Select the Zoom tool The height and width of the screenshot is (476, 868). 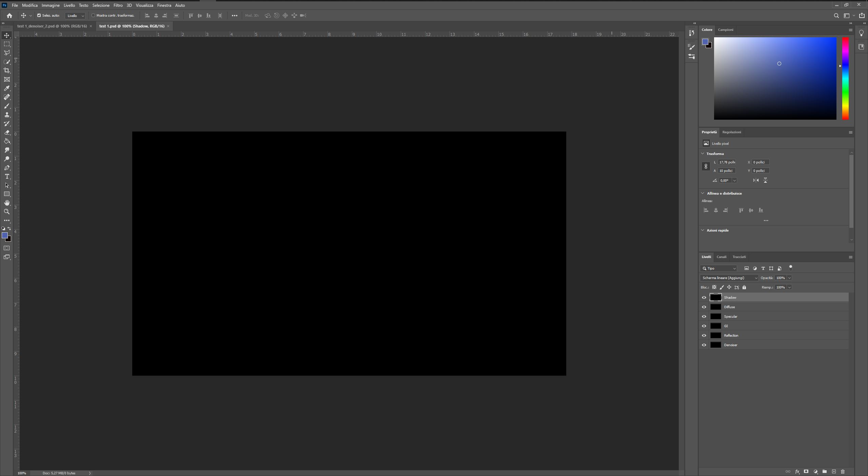click(x=7, y=212)
